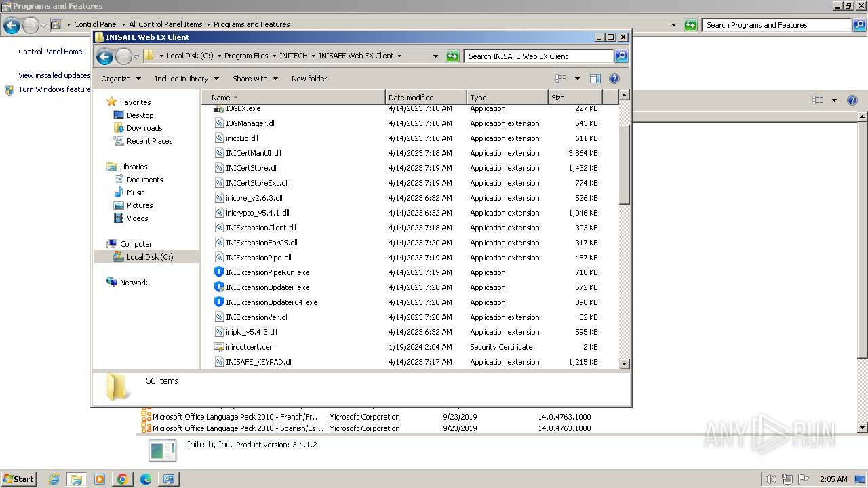The height and width of the screenshot is (488, 868).
Task: Click Local Disk (C:) in the address breadcrumb
Action: [x=190, y=56]
